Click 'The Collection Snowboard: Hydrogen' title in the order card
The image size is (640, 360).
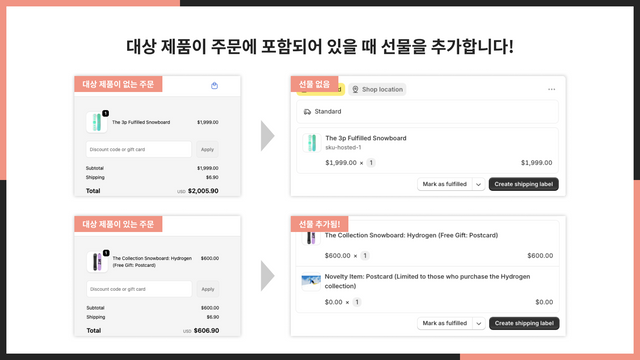(411, 235)
